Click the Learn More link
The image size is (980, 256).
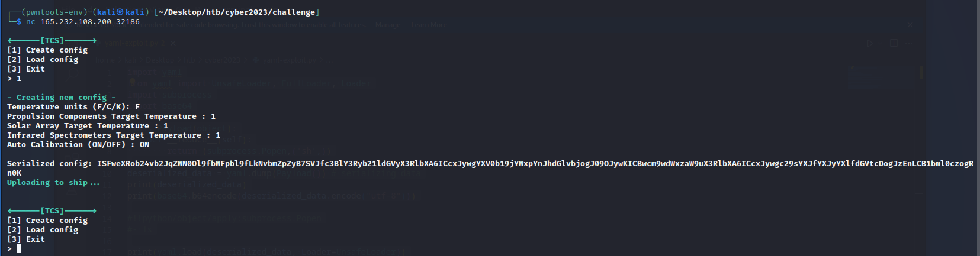coord(429,25)
